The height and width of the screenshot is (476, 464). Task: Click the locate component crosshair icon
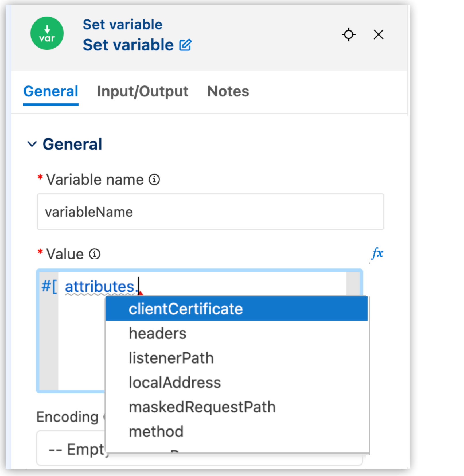coord(349,34)
